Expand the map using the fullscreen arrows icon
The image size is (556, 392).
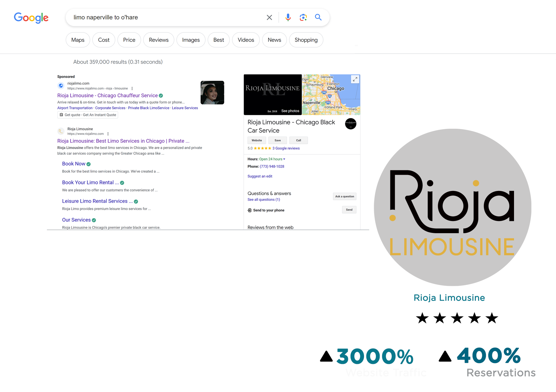(355, 79)
